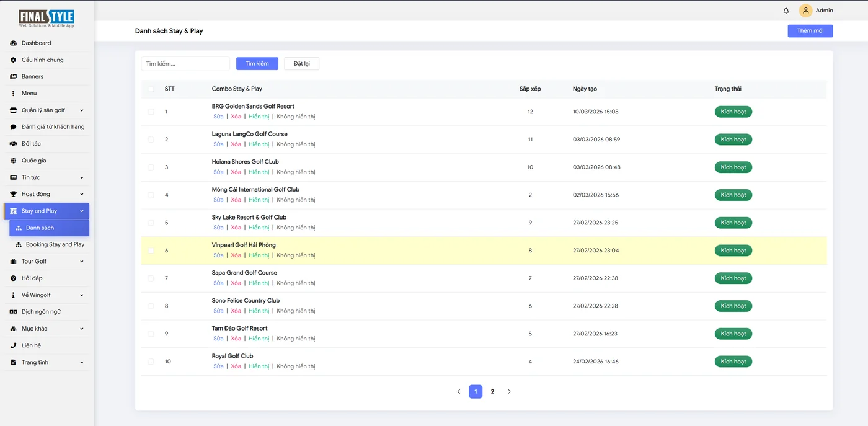Click the Final Style logo
Viewport: 868px width, 426px height.
pyautogui.click(x=46, y=19)
